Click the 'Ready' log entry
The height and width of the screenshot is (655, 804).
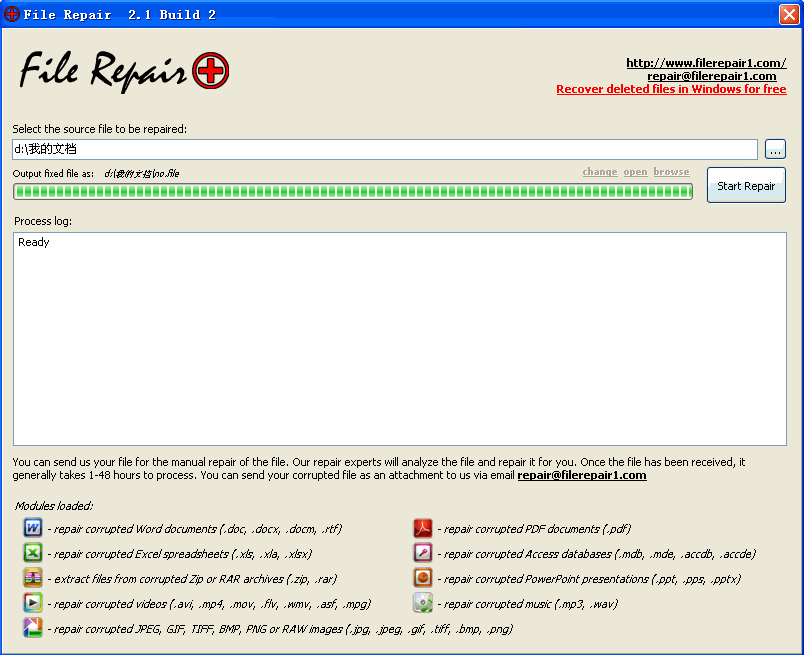pyautogui.click(x=34, y=242)
